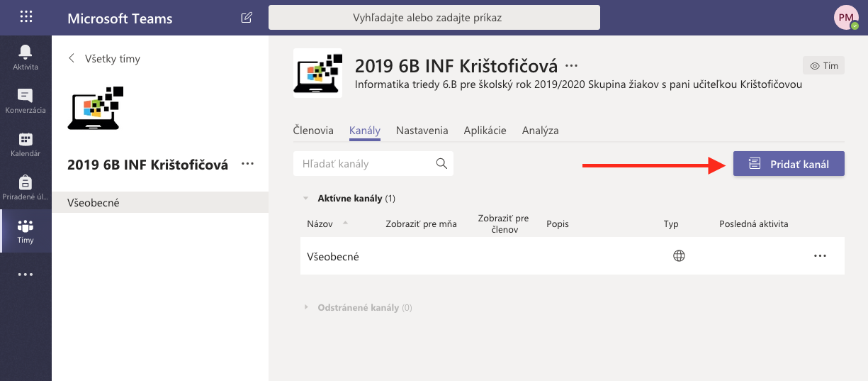The image size is (868, 381).
Task: Open the app launcher waffle icon
Action: pos(26,18)
